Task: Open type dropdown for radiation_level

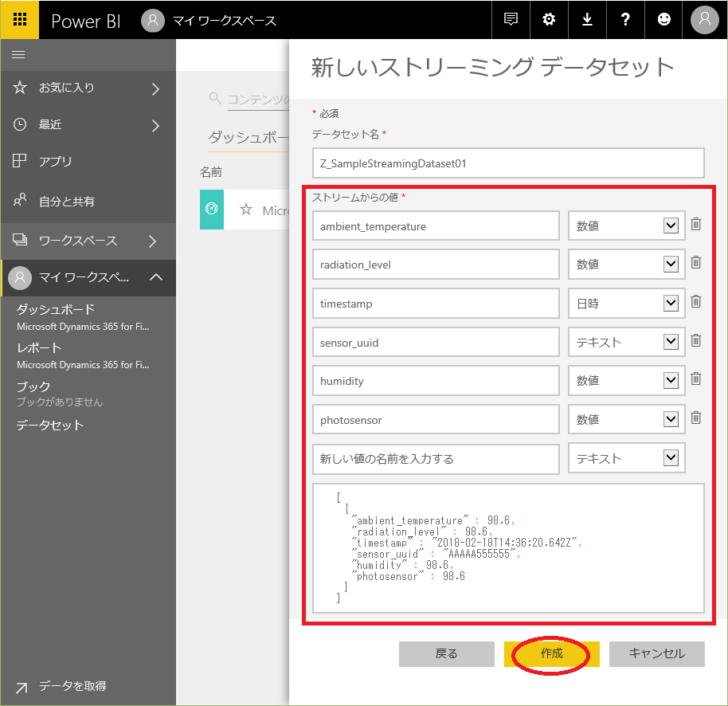Action: (626, 265)
